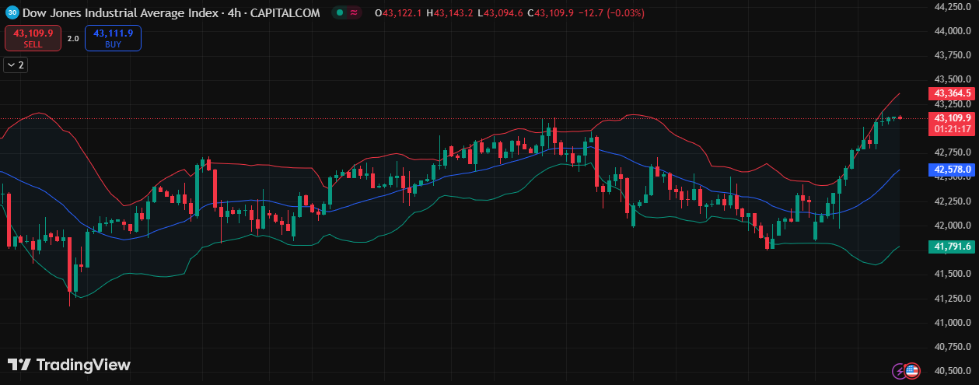Expand the collapsed indicators legend showing 2

point(16,65)
